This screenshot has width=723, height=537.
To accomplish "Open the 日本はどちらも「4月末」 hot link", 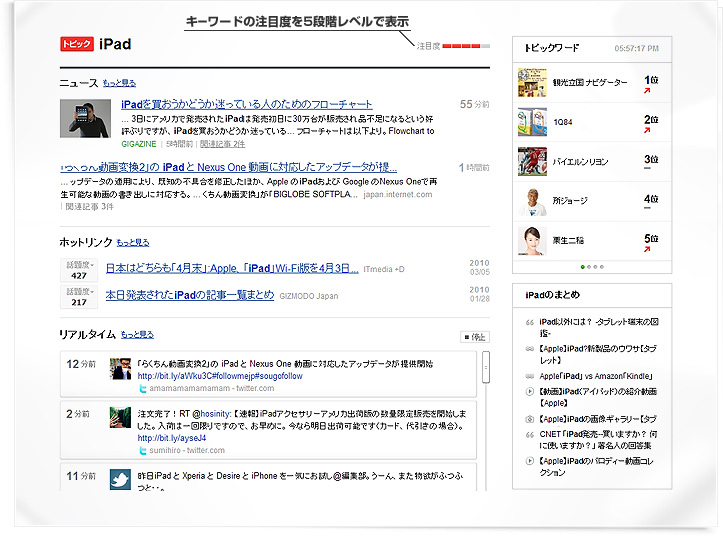I will [232, 268].
